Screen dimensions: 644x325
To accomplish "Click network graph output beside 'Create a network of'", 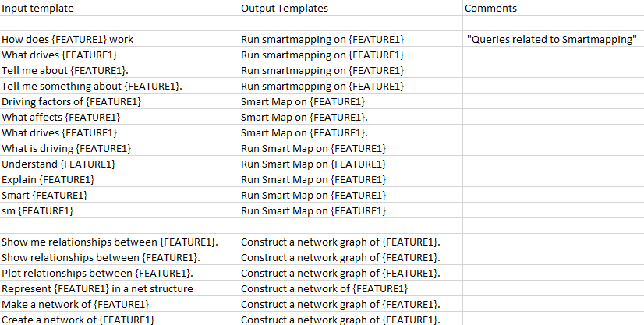I will [351, 319].
